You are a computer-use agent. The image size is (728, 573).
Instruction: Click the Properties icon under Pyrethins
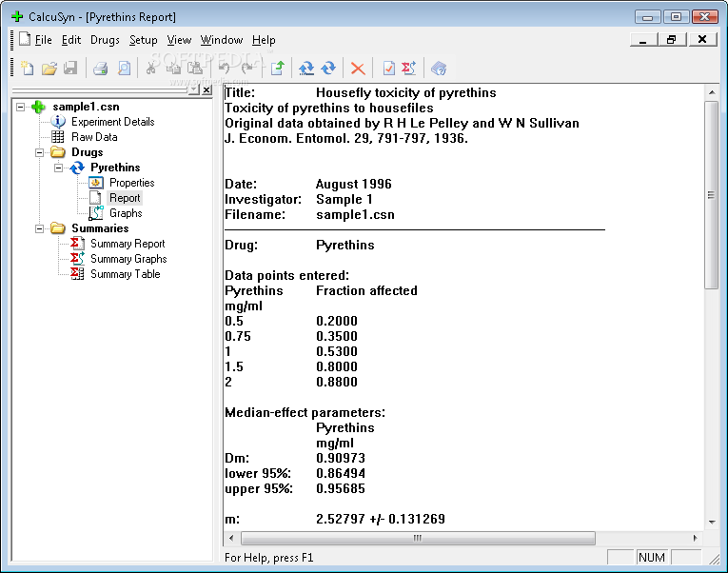96,183
